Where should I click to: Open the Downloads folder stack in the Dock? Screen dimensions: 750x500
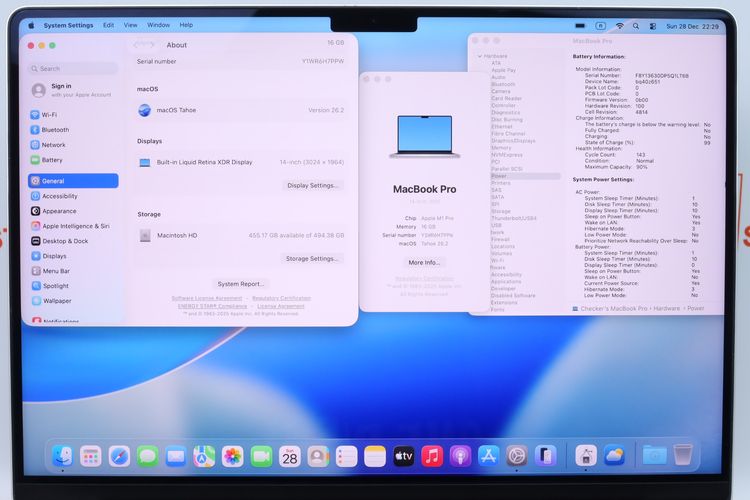tap(654, 455)
